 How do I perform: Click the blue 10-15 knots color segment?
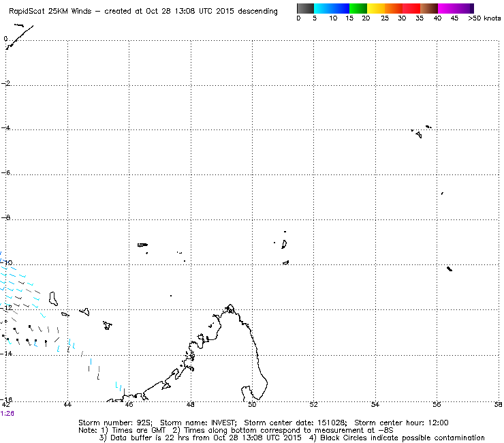point(341,8)
